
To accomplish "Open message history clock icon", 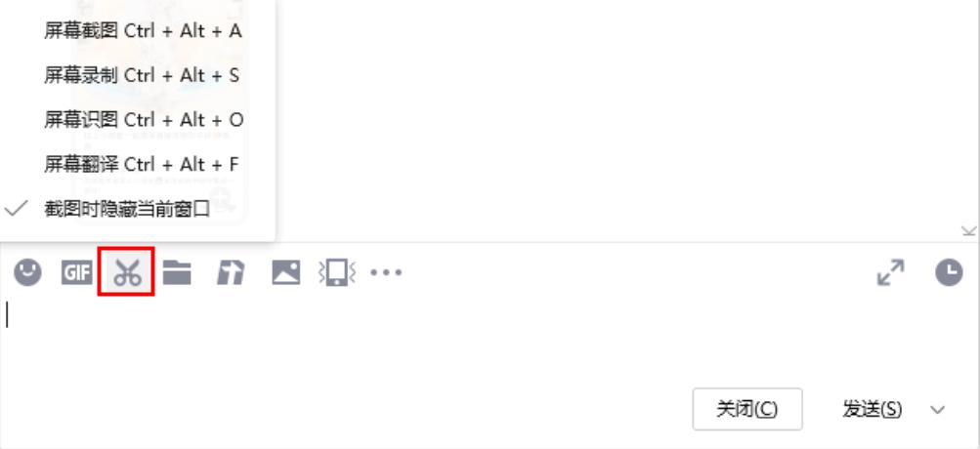I will (949, 273).
